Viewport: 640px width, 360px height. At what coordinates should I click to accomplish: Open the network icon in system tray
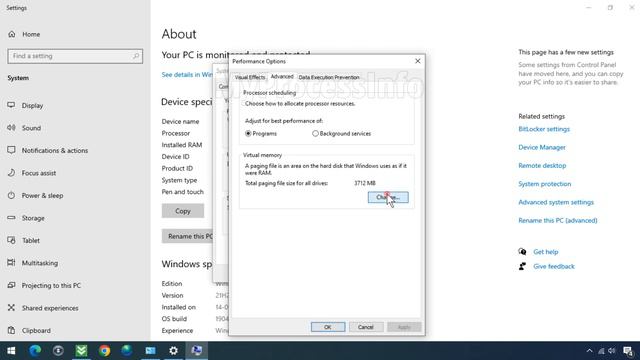[x=601, y=351]
